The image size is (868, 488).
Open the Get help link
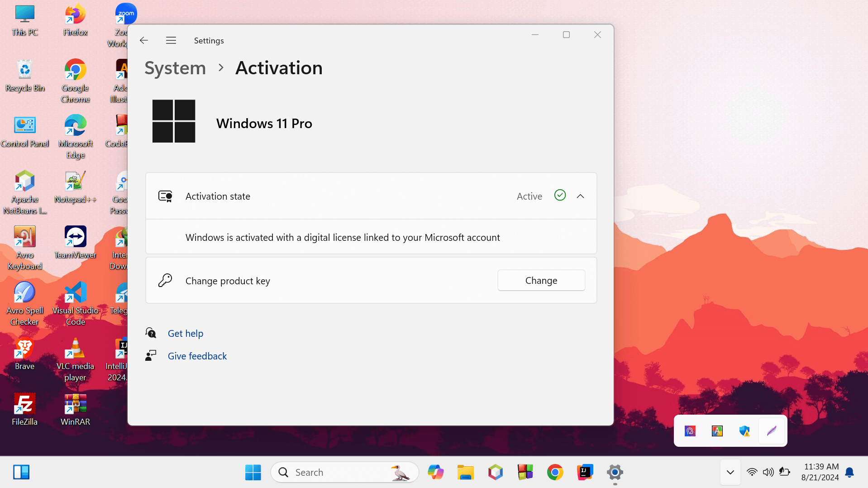(185, 334)
